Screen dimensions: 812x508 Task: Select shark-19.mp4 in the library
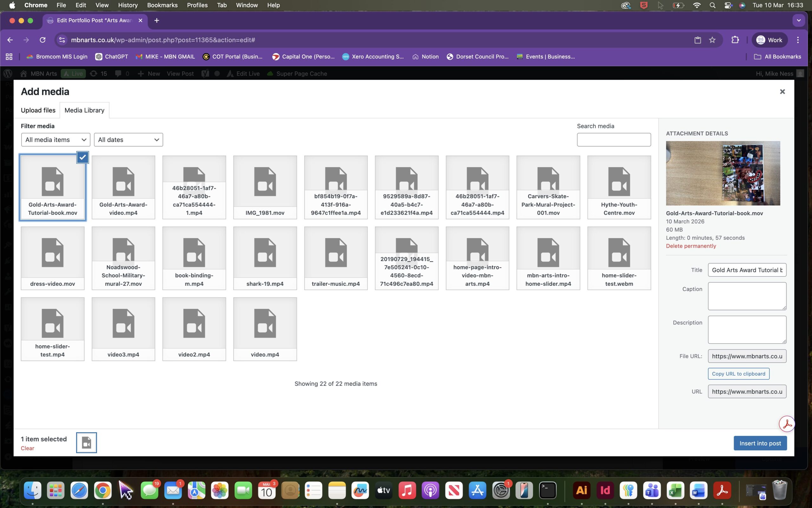coord(265,258)
